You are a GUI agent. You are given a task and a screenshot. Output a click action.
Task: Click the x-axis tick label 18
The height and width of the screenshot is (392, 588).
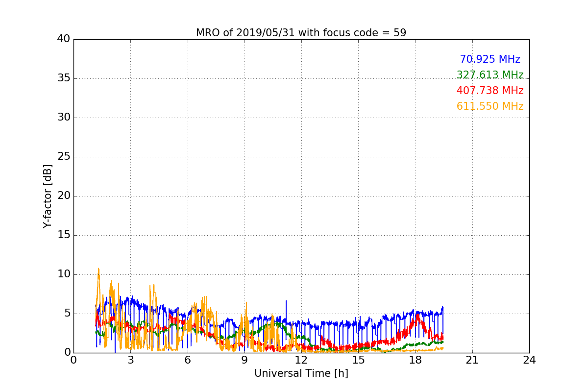pyautogui.click(x=415, y=360)
